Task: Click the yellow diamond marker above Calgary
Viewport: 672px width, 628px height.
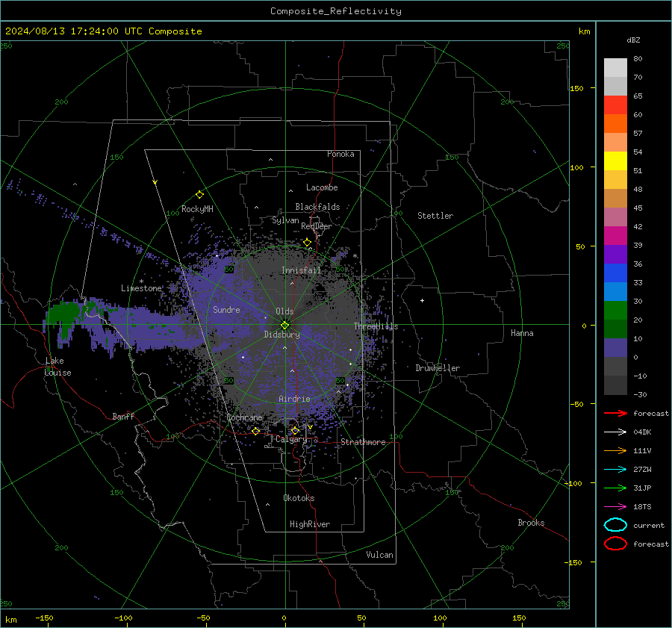Action: tap(295, 430)
